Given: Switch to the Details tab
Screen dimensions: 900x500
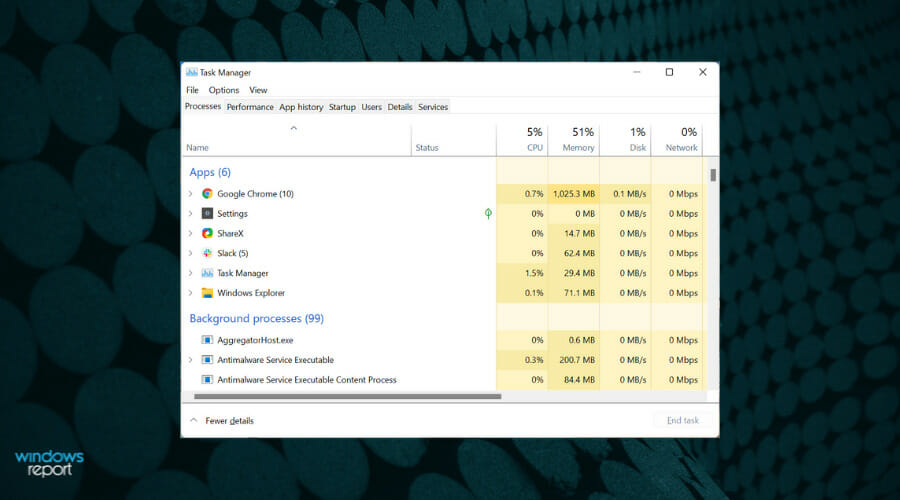Looking at the screenshot, I should point(399,107).
